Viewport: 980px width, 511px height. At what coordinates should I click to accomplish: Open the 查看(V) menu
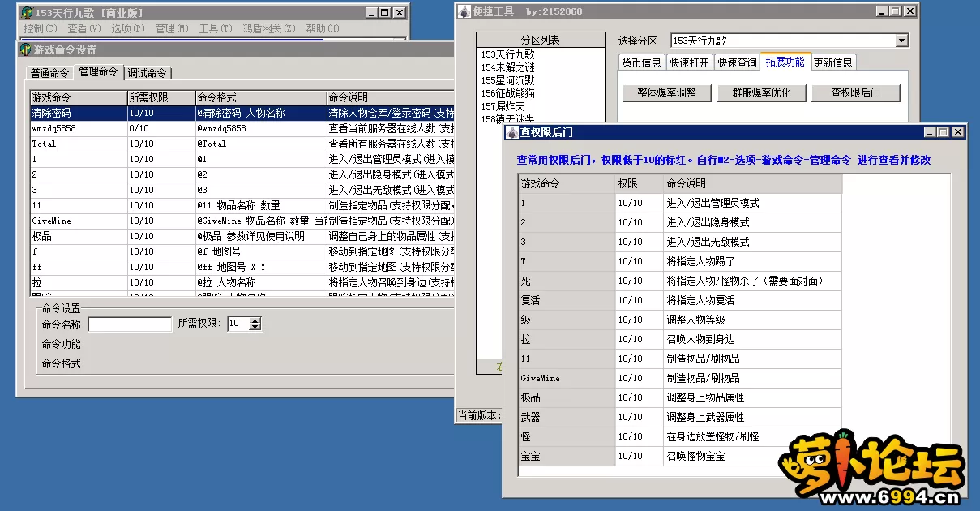click(84, 28)
